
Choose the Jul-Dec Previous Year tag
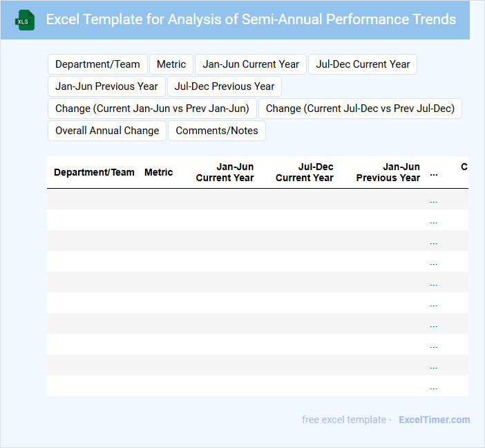pyautogui.click(x=225, y=86)
